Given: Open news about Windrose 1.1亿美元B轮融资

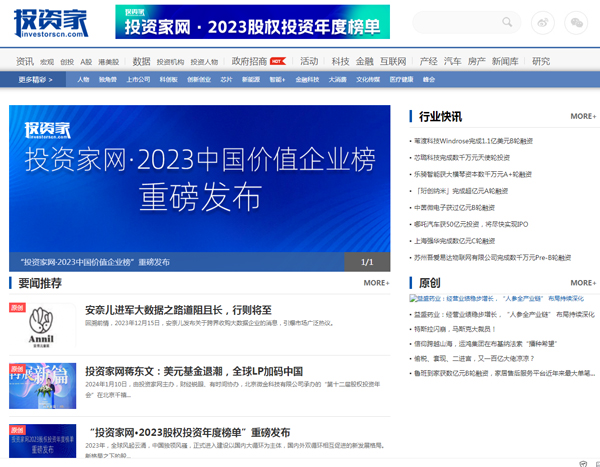Looking at the screenshot, I should (473, 141).
